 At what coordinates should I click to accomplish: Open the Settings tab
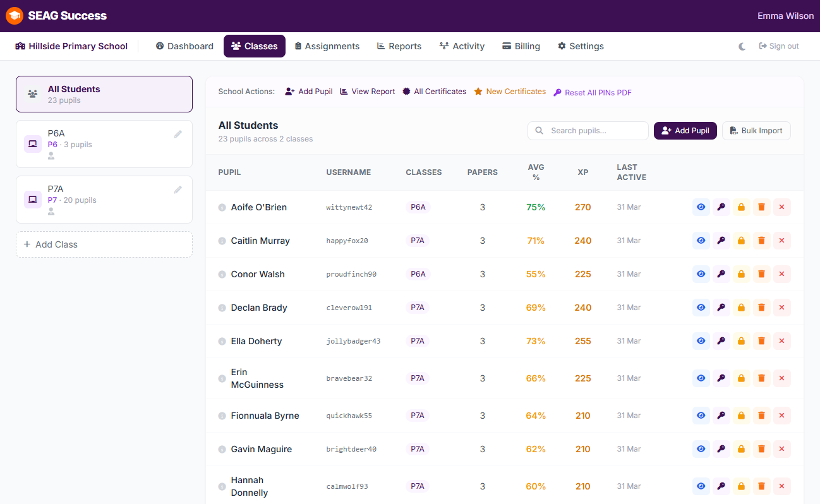coord(581,46)
